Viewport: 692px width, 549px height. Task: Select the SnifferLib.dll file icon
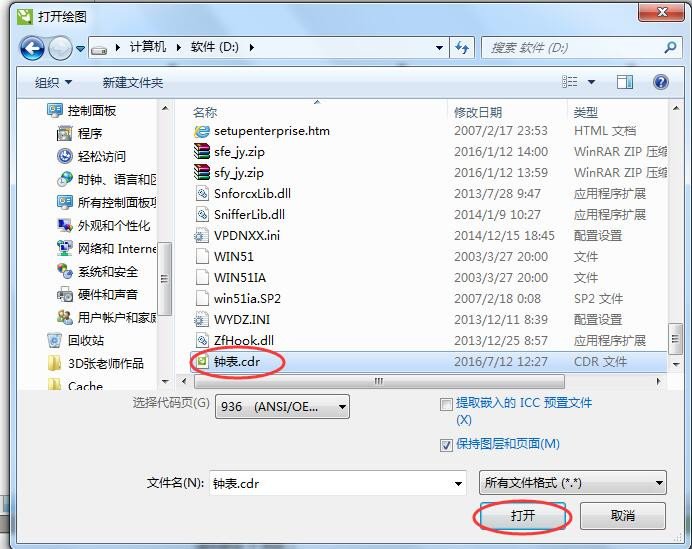[x=202, y=214]
